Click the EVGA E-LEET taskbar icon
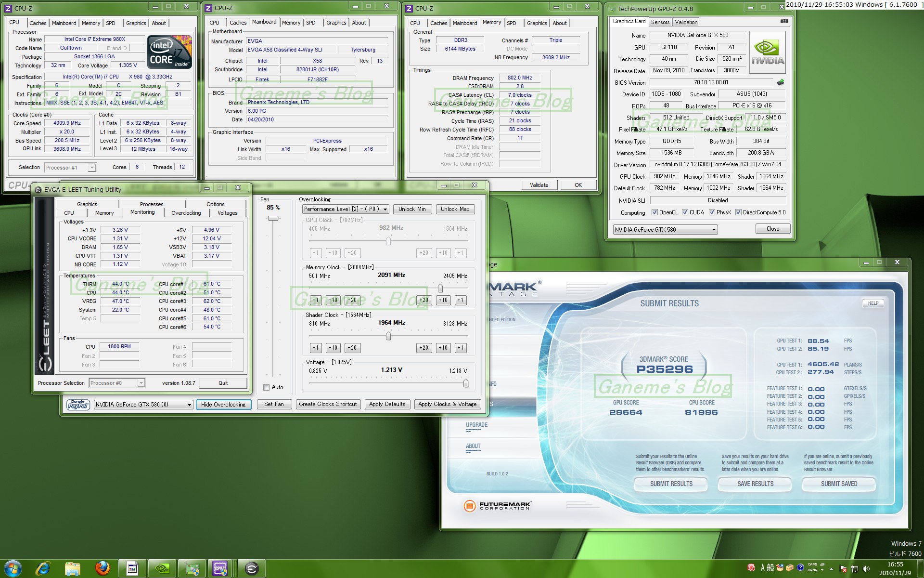This screenshot has width=924, height=578. (251, 568)
